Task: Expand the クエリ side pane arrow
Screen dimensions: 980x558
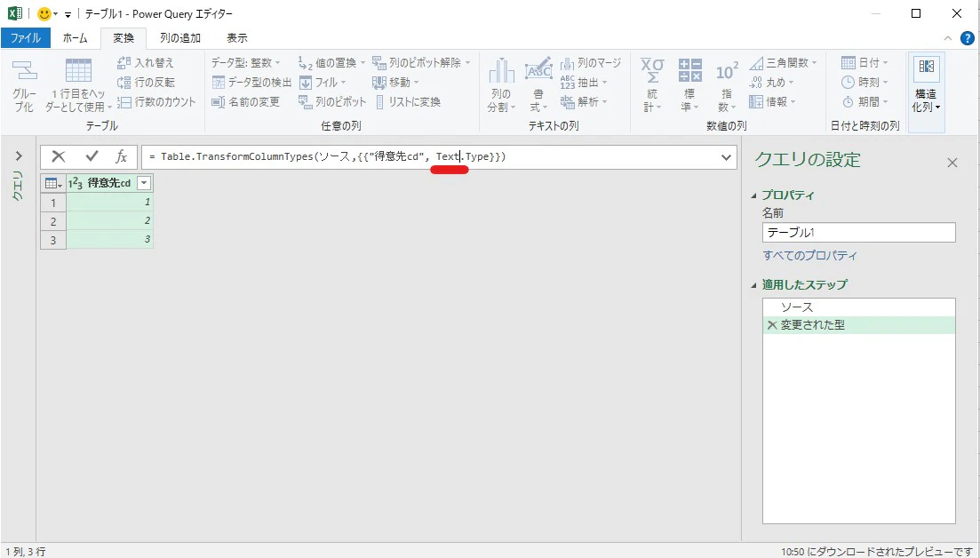Action: click(18, 156)
